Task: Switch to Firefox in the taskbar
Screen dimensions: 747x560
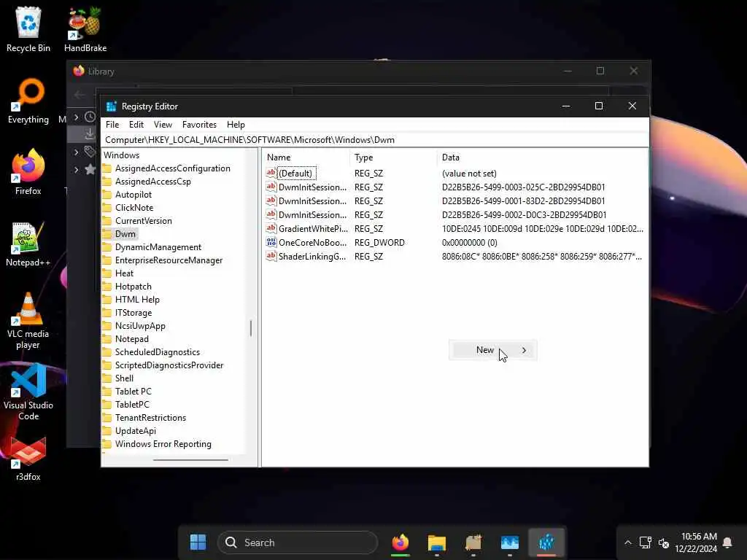Action: click(400, 542)
